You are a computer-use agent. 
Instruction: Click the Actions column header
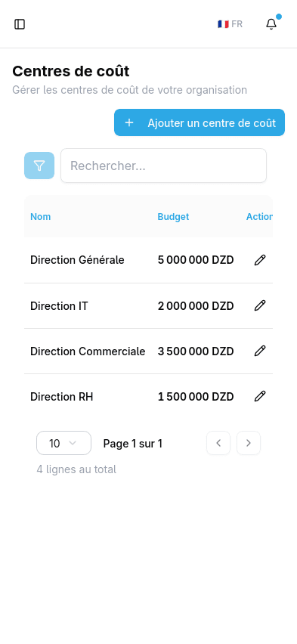(x=259, y=216)
